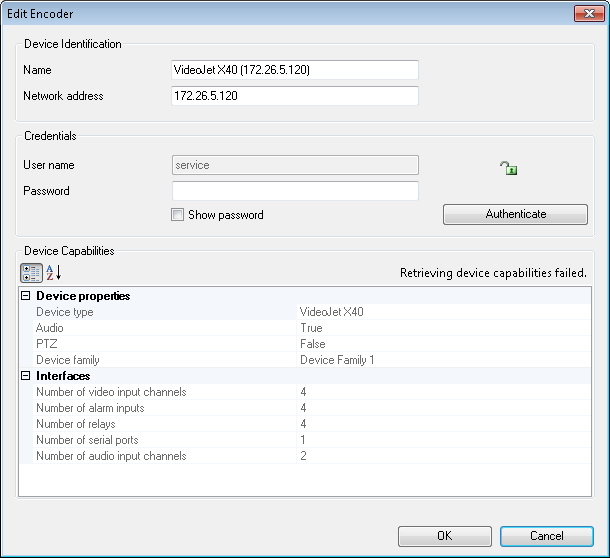Click the green unlocked padlock icon
This screenshot has height=558, width=610.
508,168
